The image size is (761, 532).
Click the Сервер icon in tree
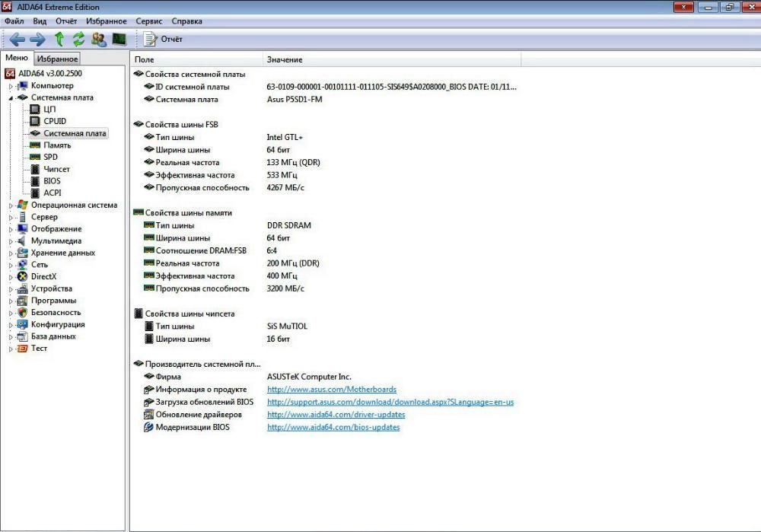(22, 217)
